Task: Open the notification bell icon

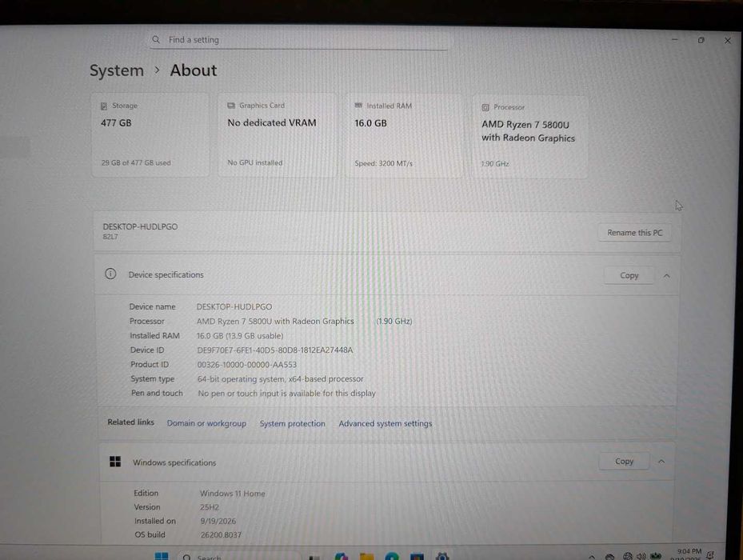Action: point(710,555)
